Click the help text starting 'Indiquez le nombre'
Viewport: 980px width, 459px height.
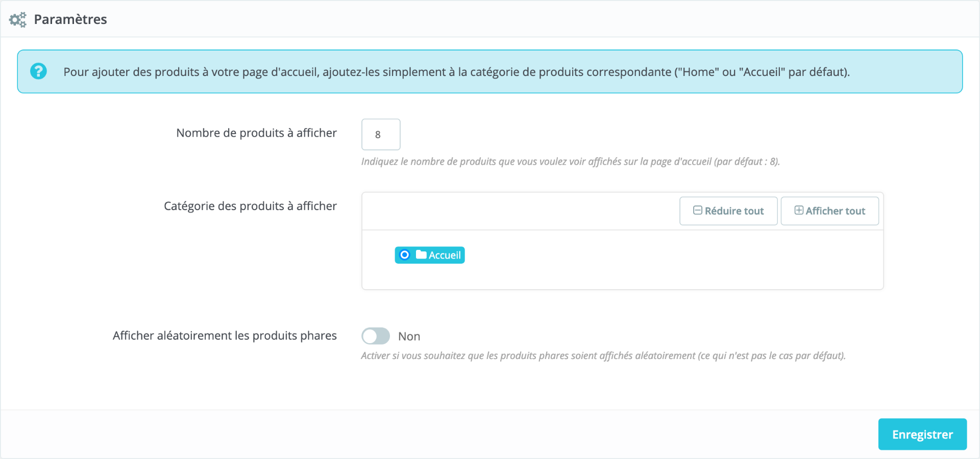(x=571, y=162)
